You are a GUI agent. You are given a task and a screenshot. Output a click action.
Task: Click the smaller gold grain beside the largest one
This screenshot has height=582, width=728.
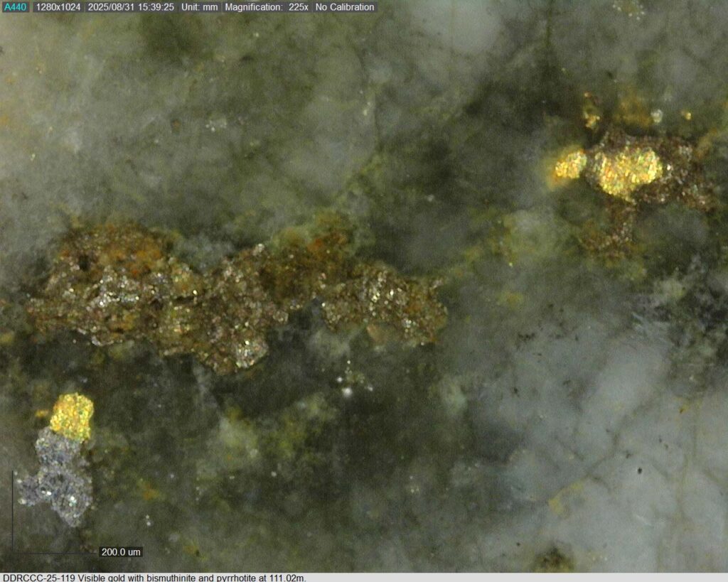coord(570,165)
